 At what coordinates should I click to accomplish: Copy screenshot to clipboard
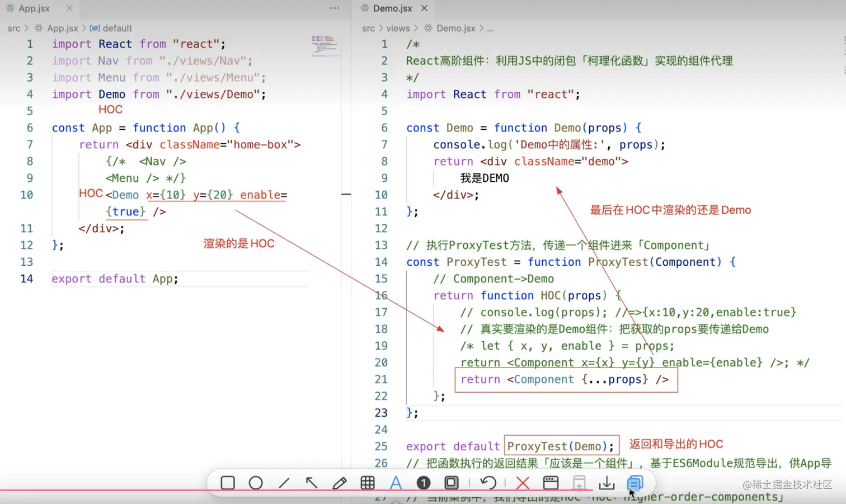click(x=635, y=483)
